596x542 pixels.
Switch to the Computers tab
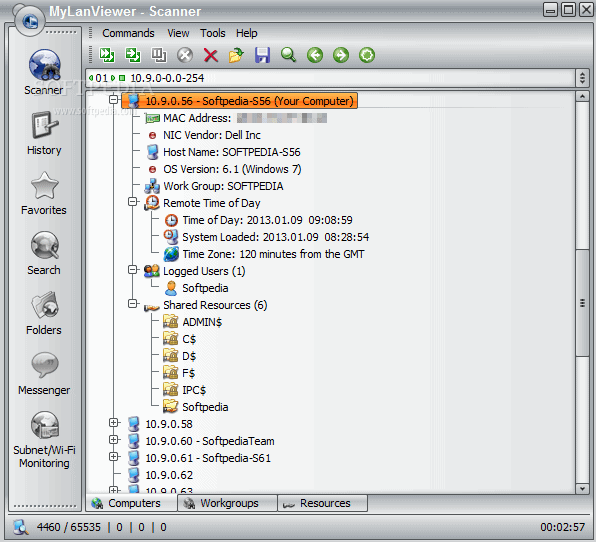click(x=132, y=503)
